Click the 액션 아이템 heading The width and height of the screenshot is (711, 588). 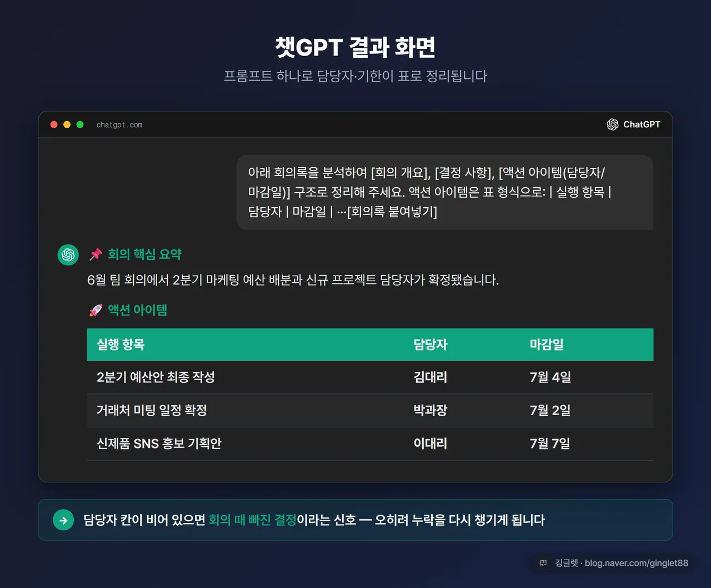pyautogui.click(x=137, y=310)
